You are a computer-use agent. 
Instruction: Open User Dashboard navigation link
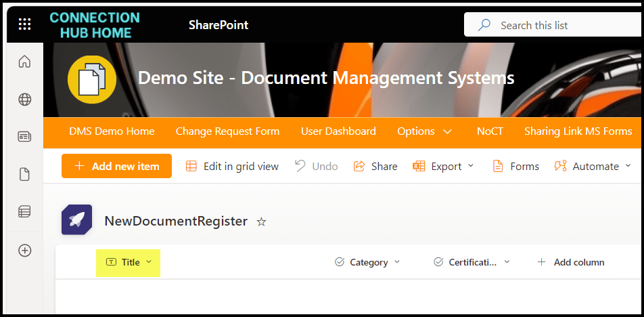click(338, 131)
